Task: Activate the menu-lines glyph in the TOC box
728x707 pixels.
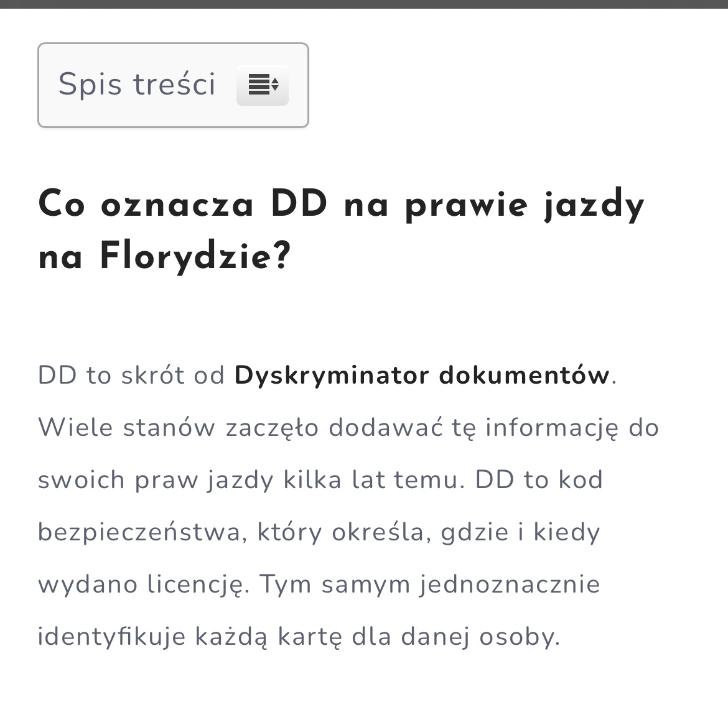Action: tap(260, 85)
